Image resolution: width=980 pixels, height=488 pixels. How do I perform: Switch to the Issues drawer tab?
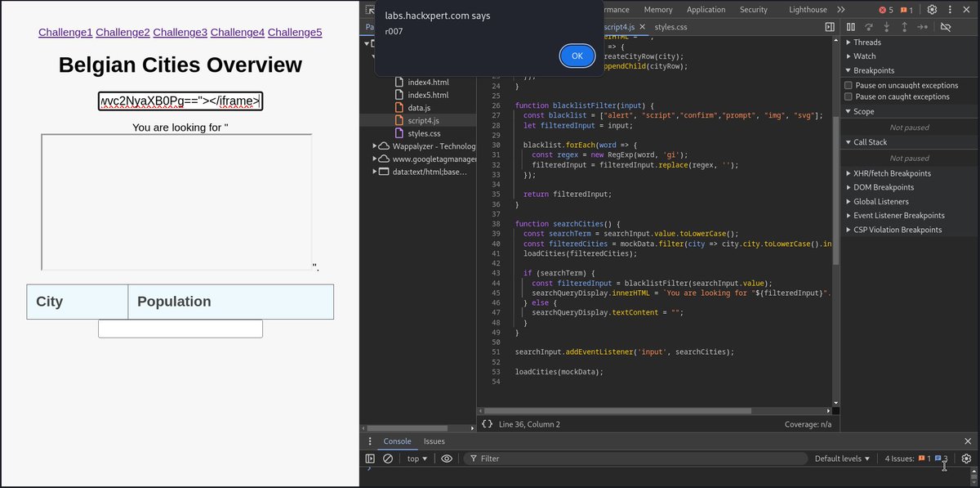(x=434, y=441)
